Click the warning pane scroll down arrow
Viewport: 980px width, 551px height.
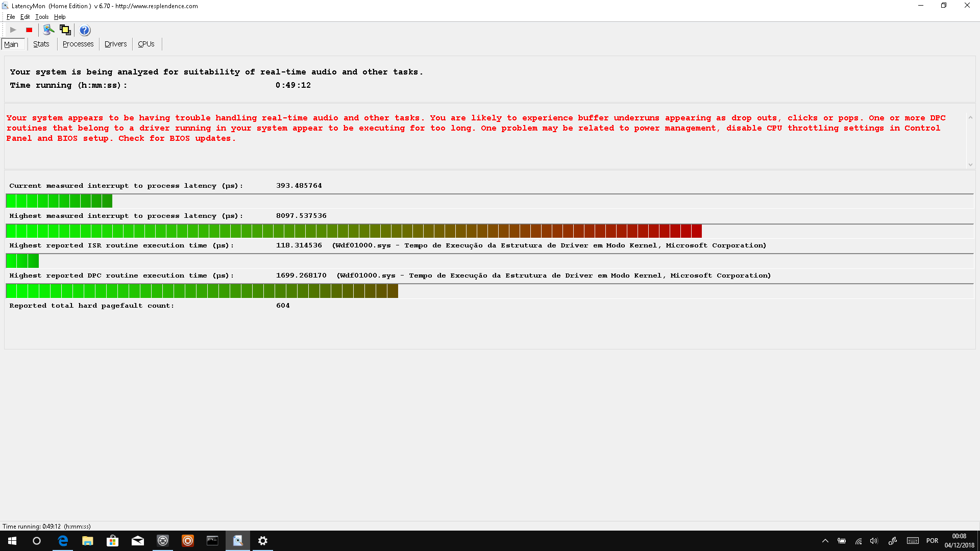point(970,164)
